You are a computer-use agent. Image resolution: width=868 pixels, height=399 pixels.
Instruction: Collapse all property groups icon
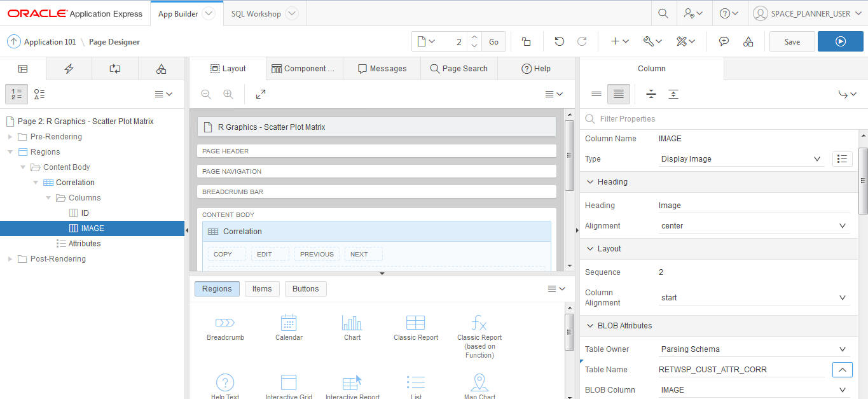coord(651,94)
